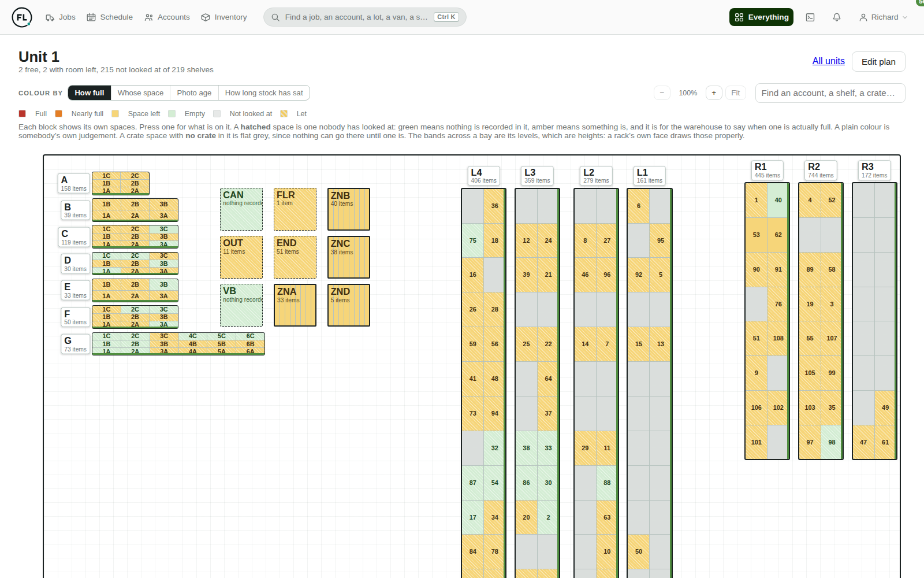
Task: Click the Fit zoom button
Action: click(736, 93)
